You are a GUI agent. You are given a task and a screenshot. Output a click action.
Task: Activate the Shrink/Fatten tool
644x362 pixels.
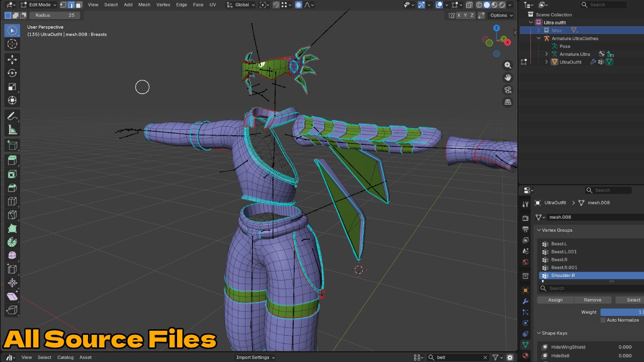tap(12, 283)
